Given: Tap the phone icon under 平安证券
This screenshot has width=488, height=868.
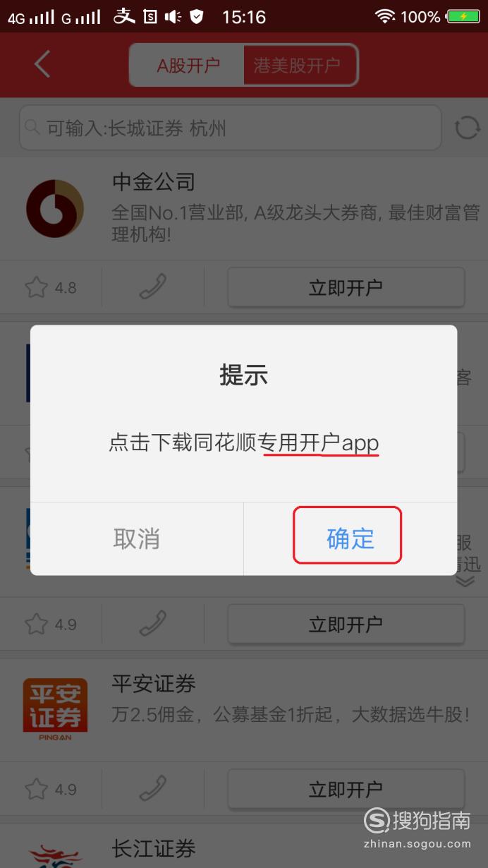Looking at the screenshot, I should (152, 788).
